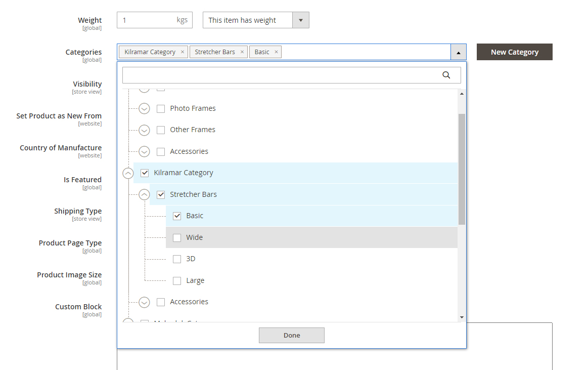Click the Country of Manufacture label
Viewport: 588px width, 370px height.
click(61, 148)
